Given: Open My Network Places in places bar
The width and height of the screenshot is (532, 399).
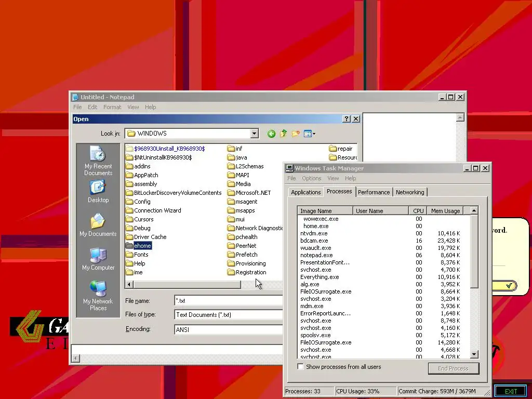Looking at the screenshot, I should tap(98, 296).
